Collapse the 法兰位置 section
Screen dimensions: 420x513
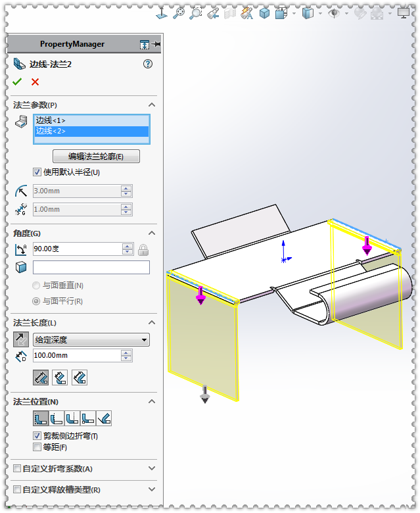[152, 401]
